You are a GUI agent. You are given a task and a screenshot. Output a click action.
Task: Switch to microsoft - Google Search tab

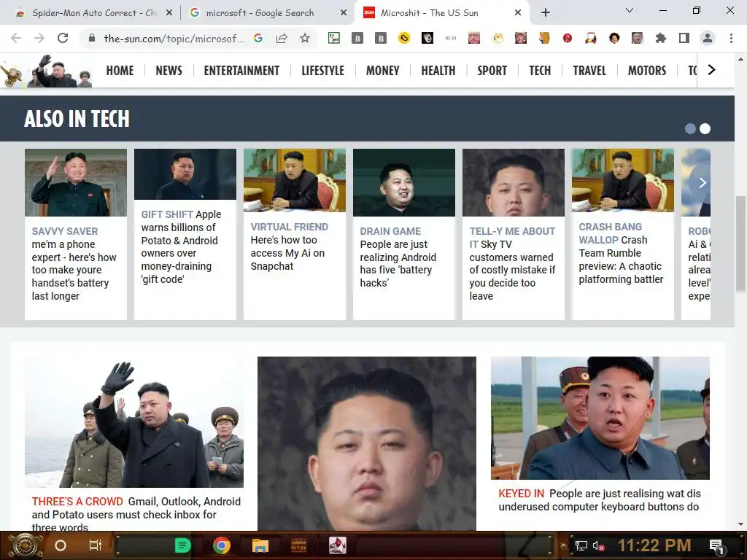click(260, 13)
